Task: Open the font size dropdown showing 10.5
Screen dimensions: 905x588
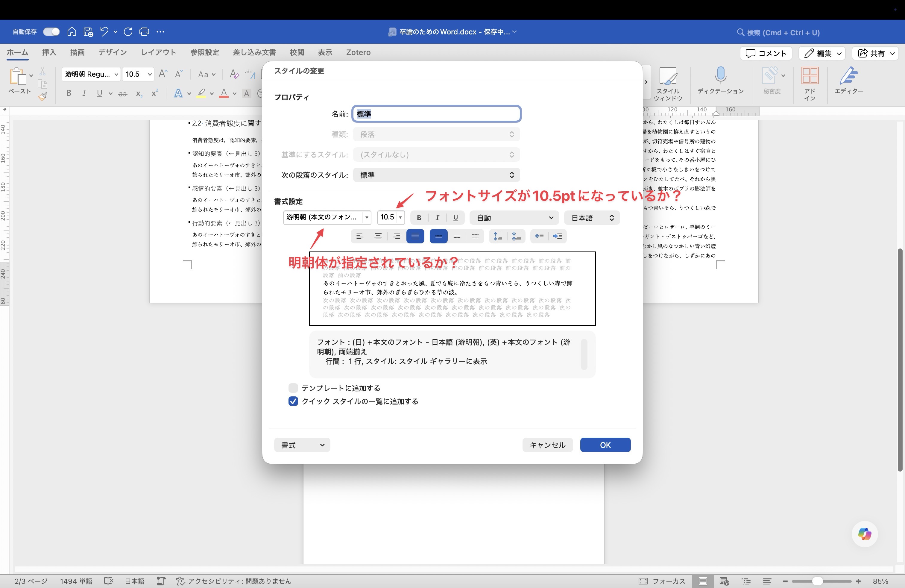Action: pos(400,218)
